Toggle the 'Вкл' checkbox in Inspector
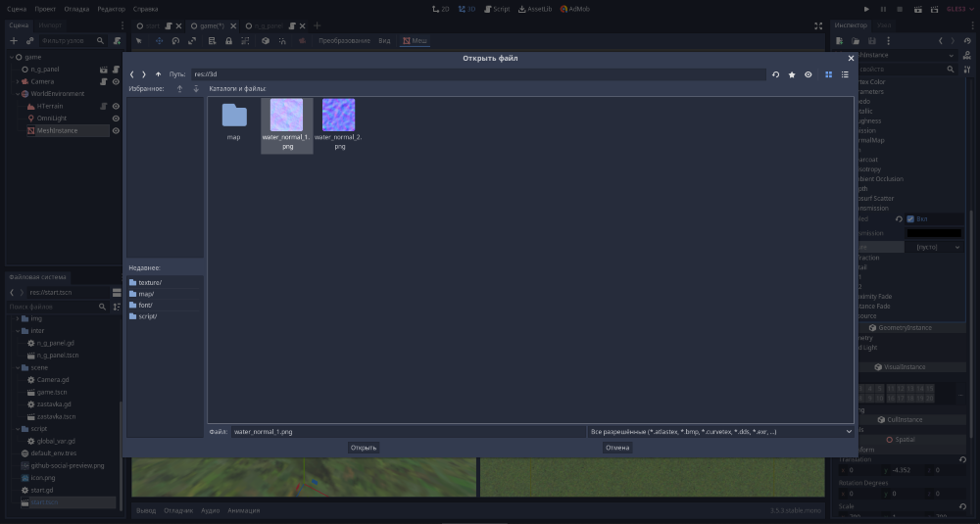 click(x=910, y=218)
